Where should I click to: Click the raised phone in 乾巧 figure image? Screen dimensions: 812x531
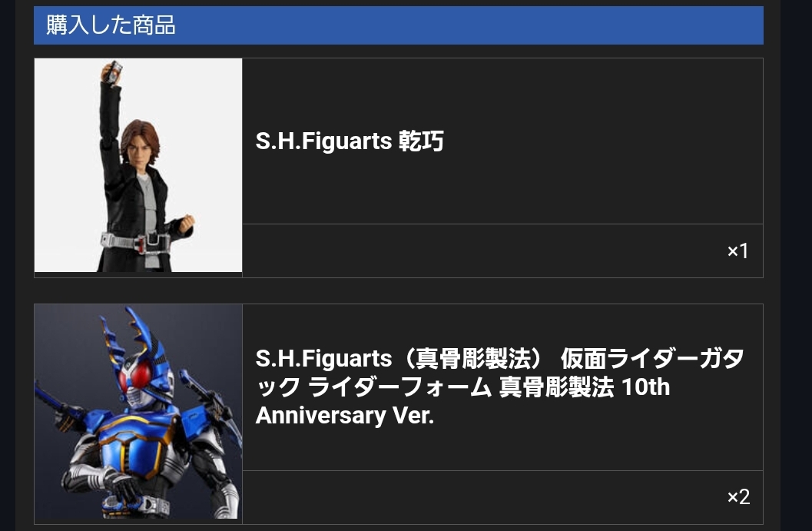pyautogui.click(x=112, y=71)
